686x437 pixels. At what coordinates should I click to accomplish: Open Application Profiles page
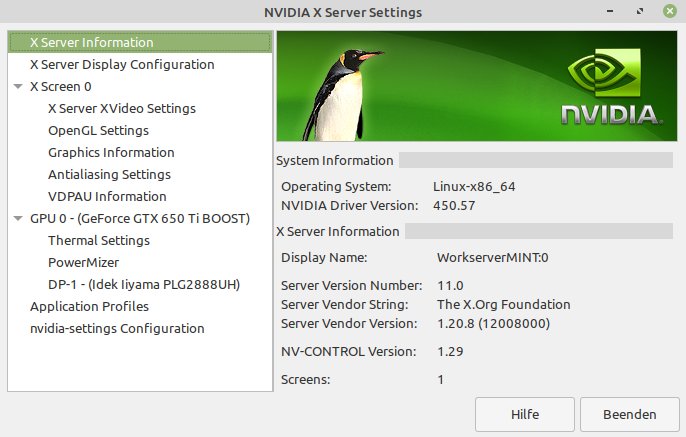89,307
